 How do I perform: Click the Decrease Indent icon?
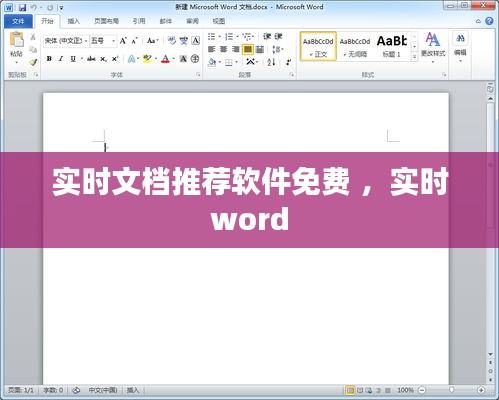[267, 36]
